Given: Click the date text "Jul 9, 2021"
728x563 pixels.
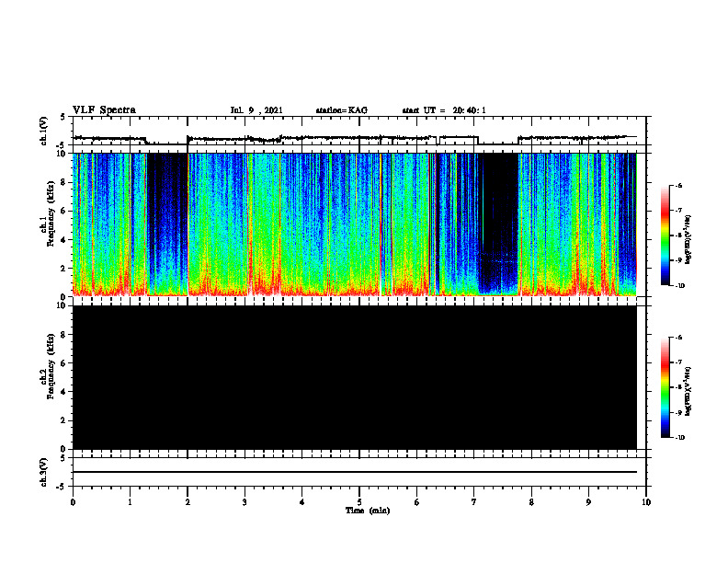Looking at the screenshot, I should (256, 110).
